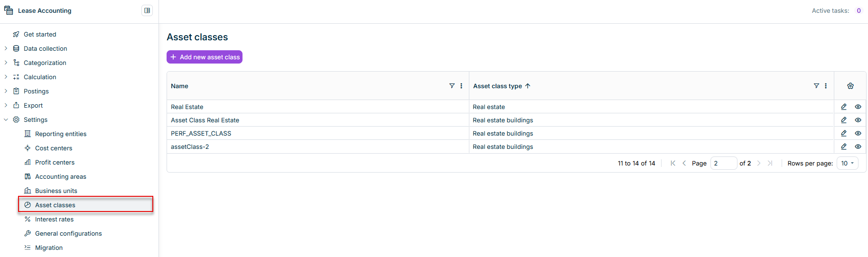The width and height of the screenshot is (868, 257).
Task: Expand the Data collection menu chevron
Action: tap(6, 48)
